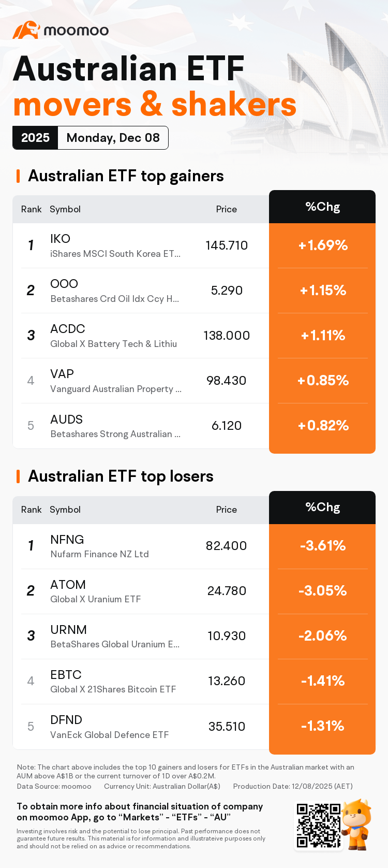388x868 pixels.
Task: Click the QR code at the bottom
Action: (319, 826)
